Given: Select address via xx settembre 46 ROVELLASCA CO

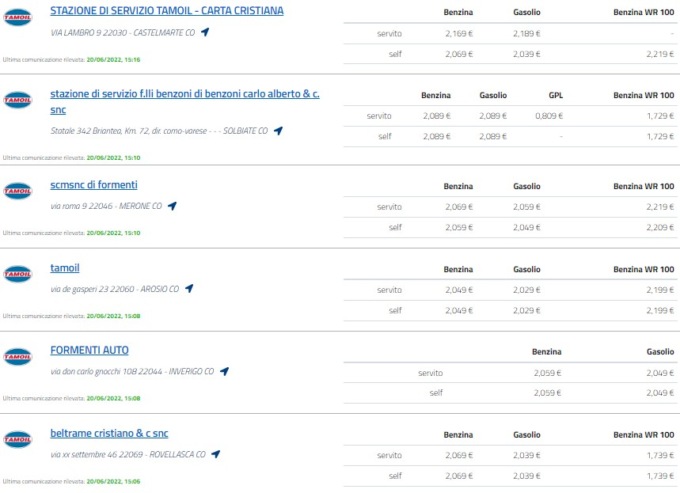Looking at the screenshot, I should (128, 454).
